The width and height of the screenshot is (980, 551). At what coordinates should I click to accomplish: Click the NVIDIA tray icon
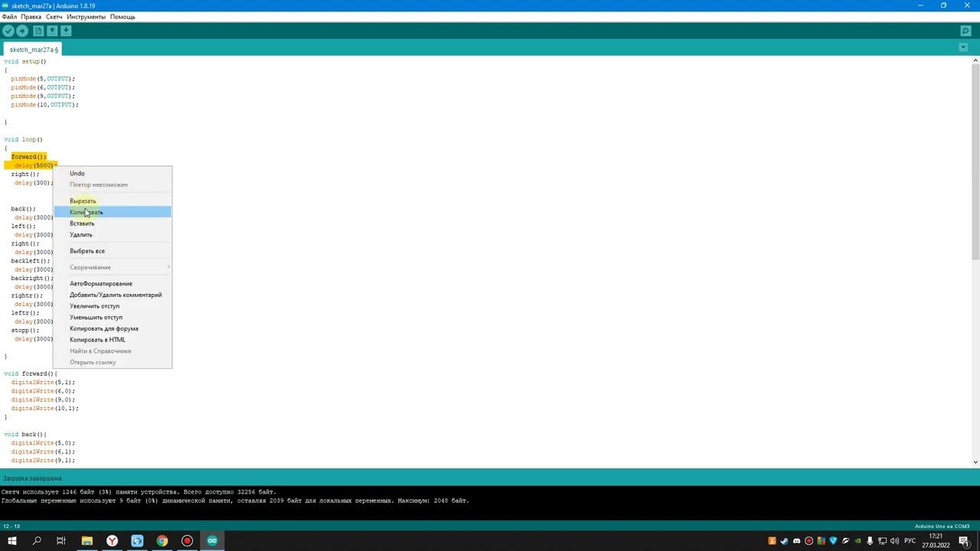[857, 541]
